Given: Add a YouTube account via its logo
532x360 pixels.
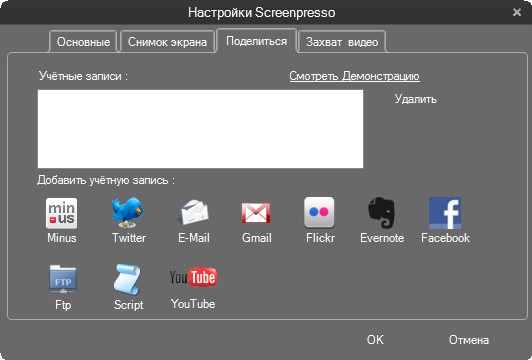Looking at the screenshot, I should click(x=193, y=278).
